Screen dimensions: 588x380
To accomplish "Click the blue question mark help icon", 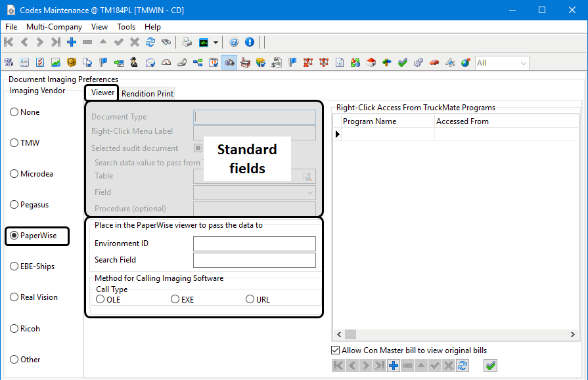I will (234, 42).
